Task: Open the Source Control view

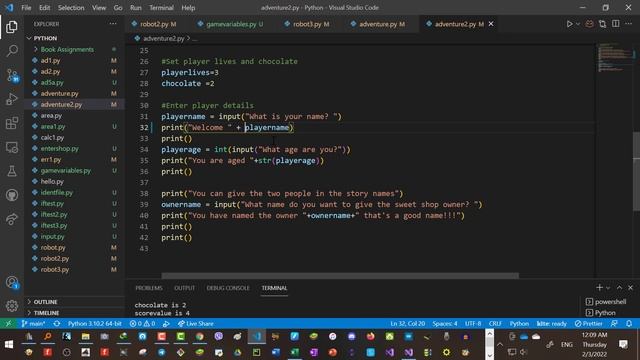Action: click(12, 75)
